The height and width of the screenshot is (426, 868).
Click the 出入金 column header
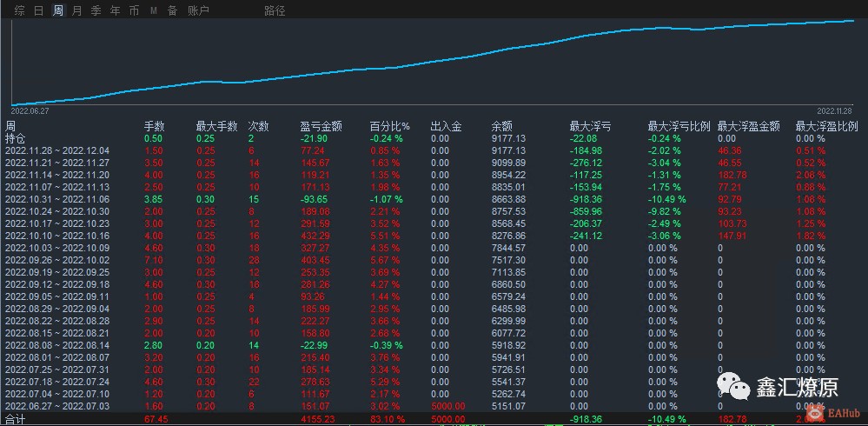(x=447, y=126)
